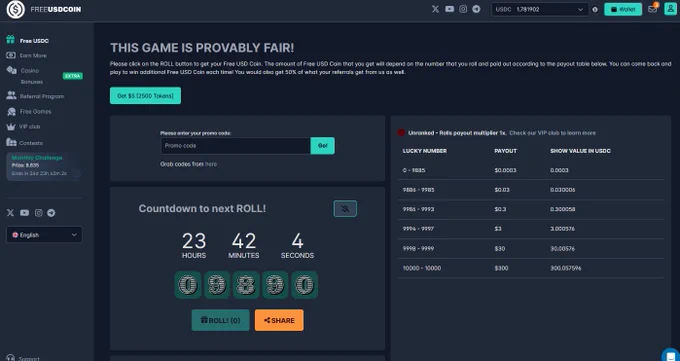Select the 9994 - 9997 lucky number row
This screenshot has height=361, width=680.
(531, 229)
